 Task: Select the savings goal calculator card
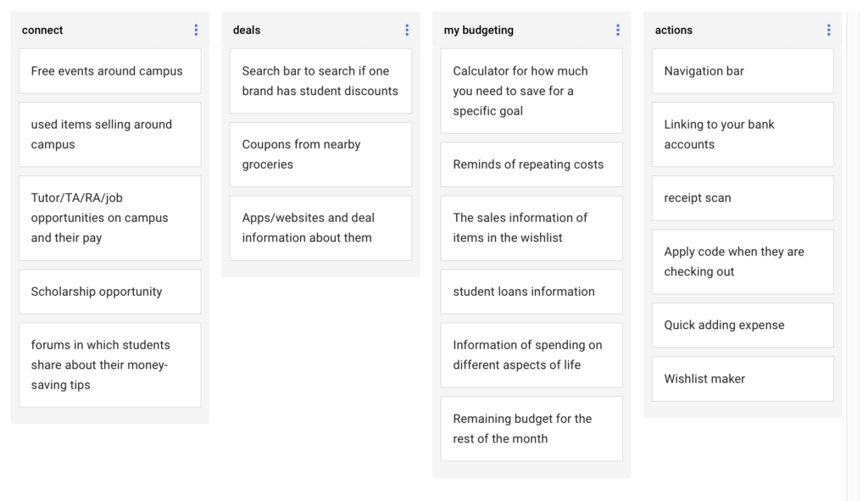point(531,91)
